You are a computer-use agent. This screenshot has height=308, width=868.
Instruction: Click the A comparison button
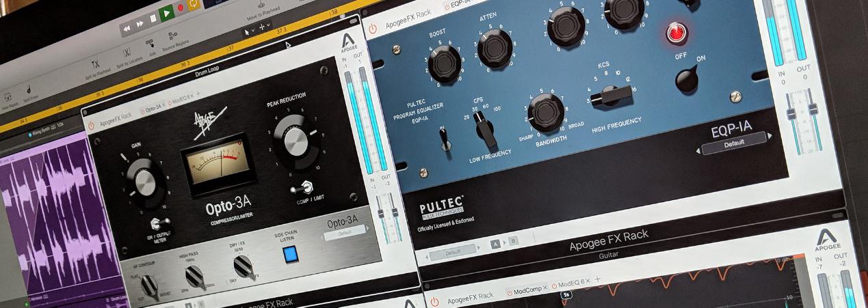(x=496, y=243)
